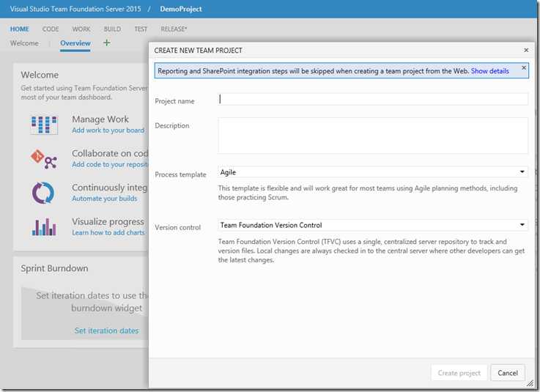Open the CODE hub
The height and width of the screenshot is (392, 540).
(51, 29)
